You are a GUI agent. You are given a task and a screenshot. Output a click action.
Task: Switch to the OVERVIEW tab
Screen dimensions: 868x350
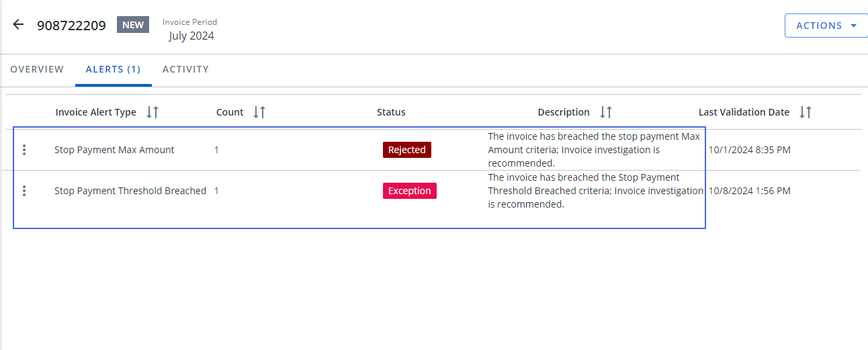[37, 69]
